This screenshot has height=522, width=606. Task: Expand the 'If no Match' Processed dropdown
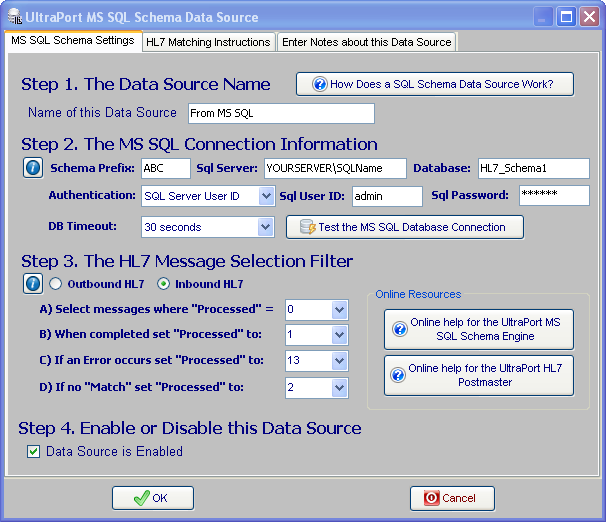339,387
